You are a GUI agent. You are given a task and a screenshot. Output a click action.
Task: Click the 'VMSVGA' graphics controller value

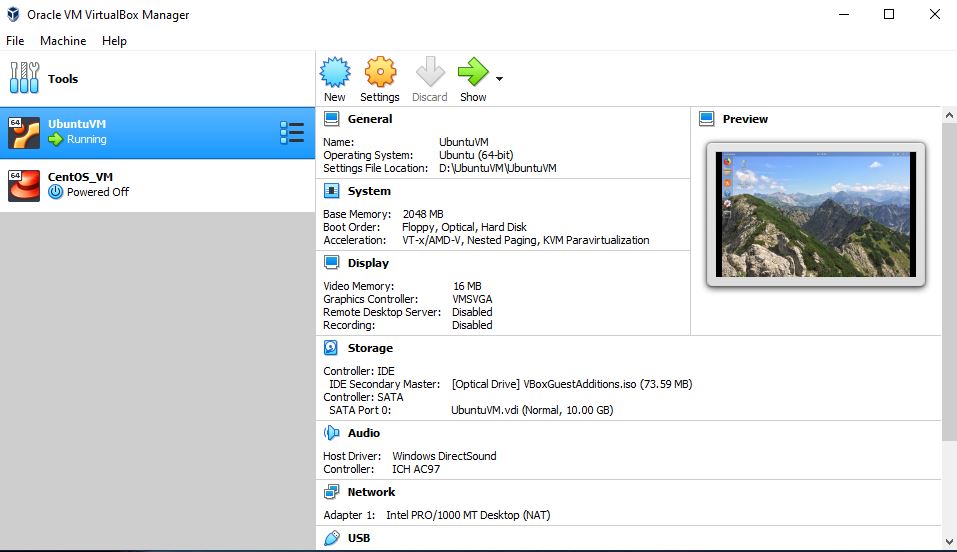(472, 299)
